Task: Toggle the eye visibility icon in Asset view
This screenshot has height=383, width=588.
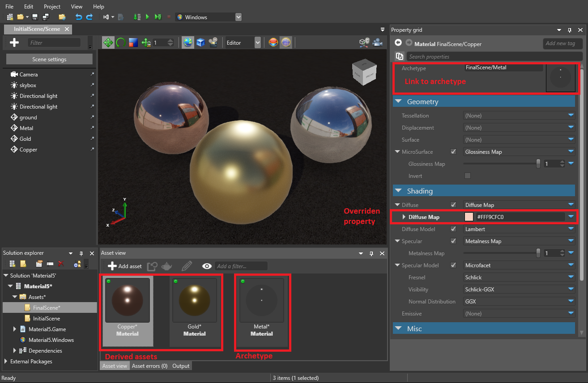Action: (x=207, y=266)
